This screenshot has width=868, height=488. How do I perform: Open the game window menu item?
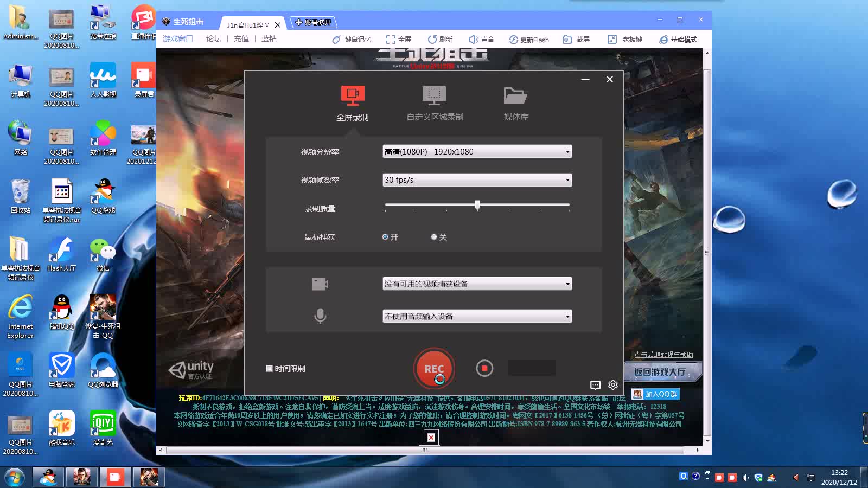tap(177, 38)
